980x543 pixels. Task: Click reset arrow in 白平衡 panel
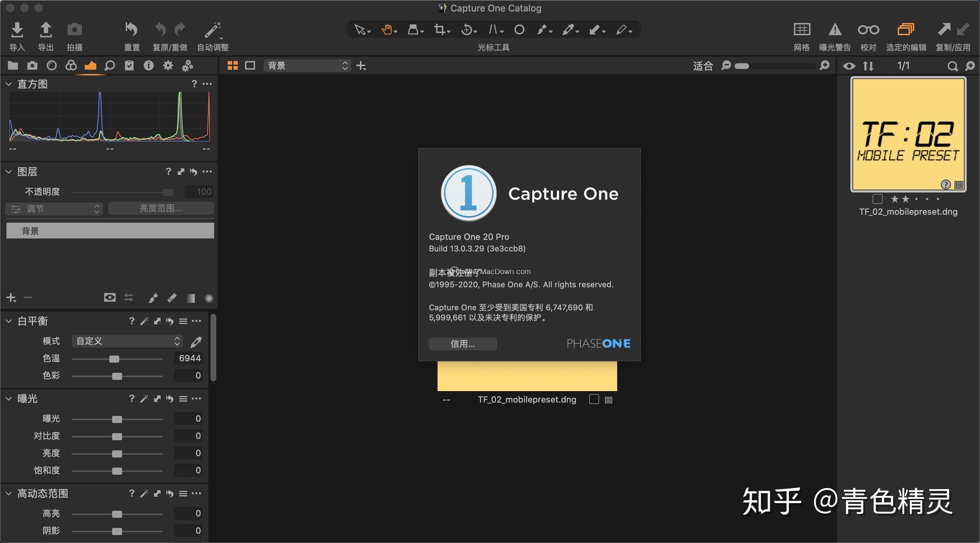coord(170,321)
